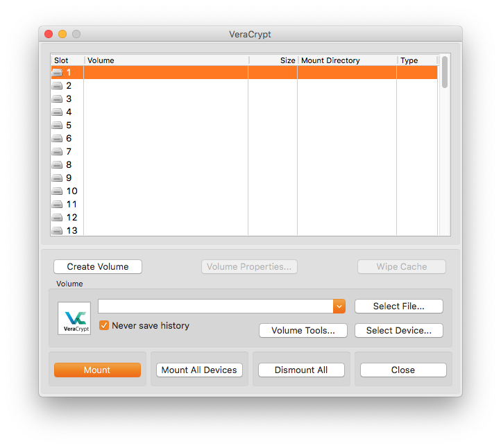Viewport: 501px width, 448px height.
Task: Select the drive icon for slot 4
Action: [57, 112]
